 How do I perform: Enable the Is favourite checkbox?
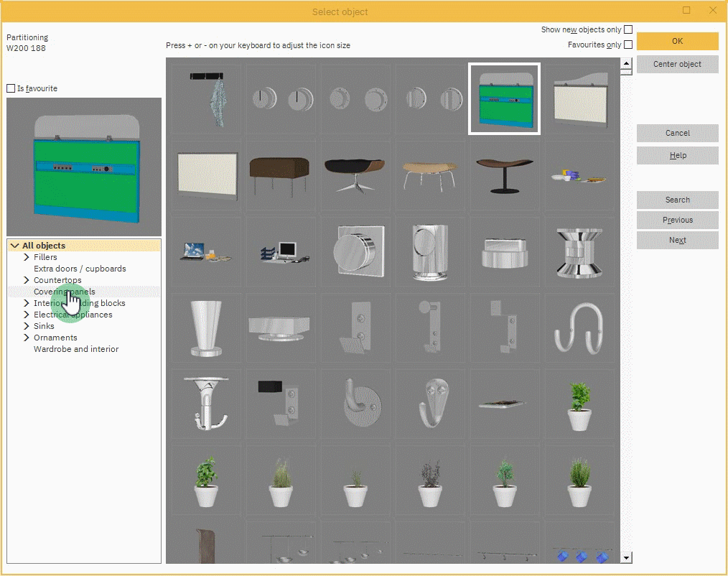coord(11,88)
